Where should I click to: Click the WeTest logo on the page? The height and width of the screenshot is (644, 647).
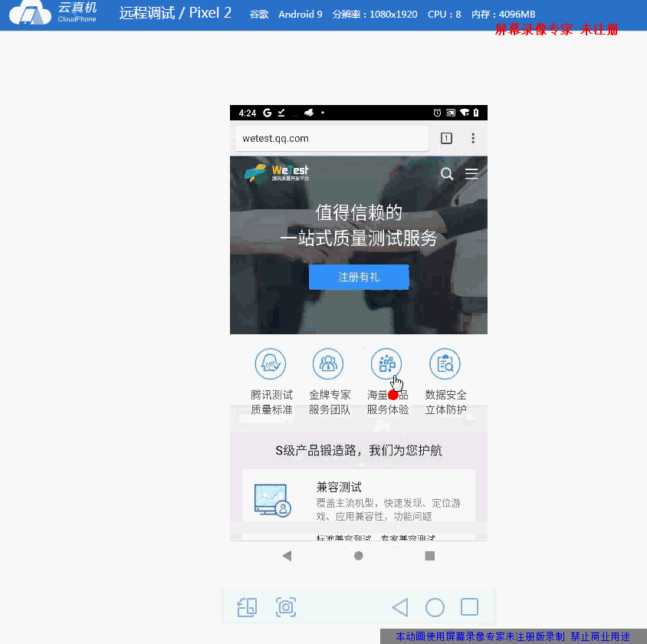coord(277,173)
